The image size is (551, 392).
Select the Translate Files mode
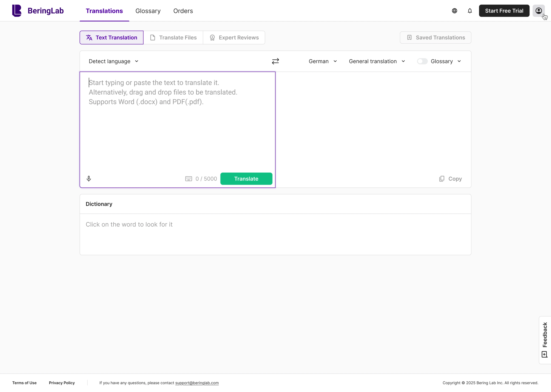click(173, 37)
